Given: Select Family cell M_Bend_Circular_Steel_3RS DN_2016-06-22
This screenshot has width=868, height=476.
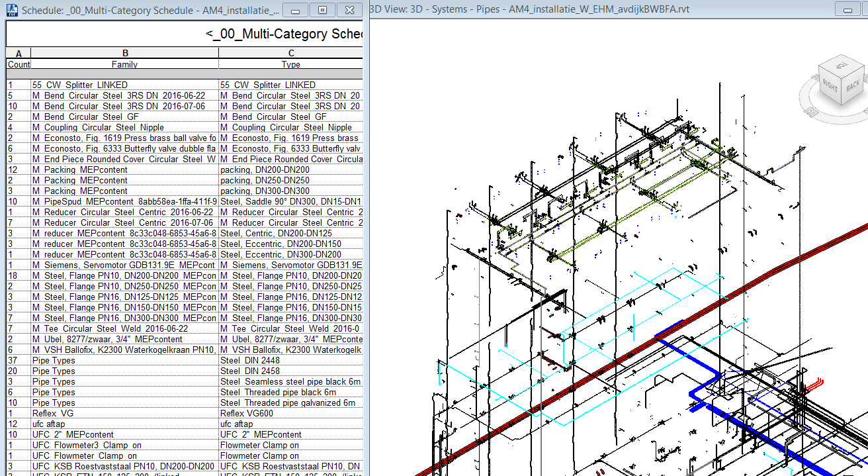Looking at the screenshot, I should click(124, 95).
